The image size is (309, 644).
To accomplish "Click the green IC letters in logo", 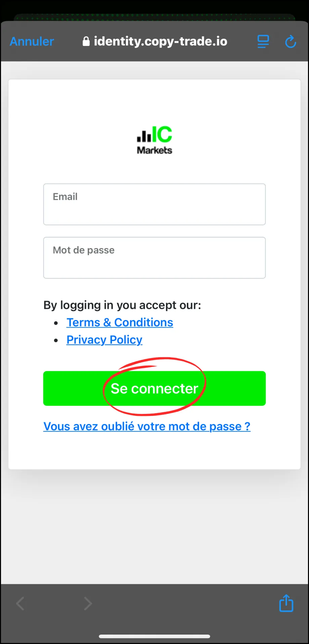I will (163, 135).
